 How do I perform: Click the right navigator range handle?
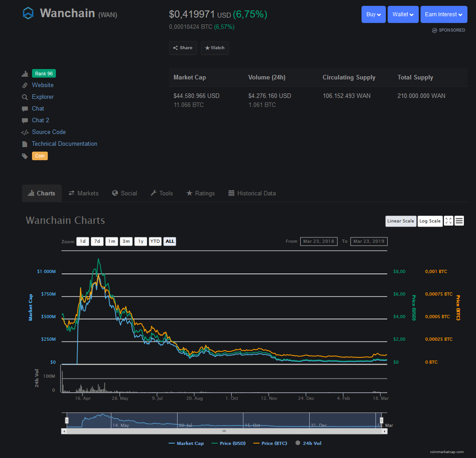click(382, 420)
